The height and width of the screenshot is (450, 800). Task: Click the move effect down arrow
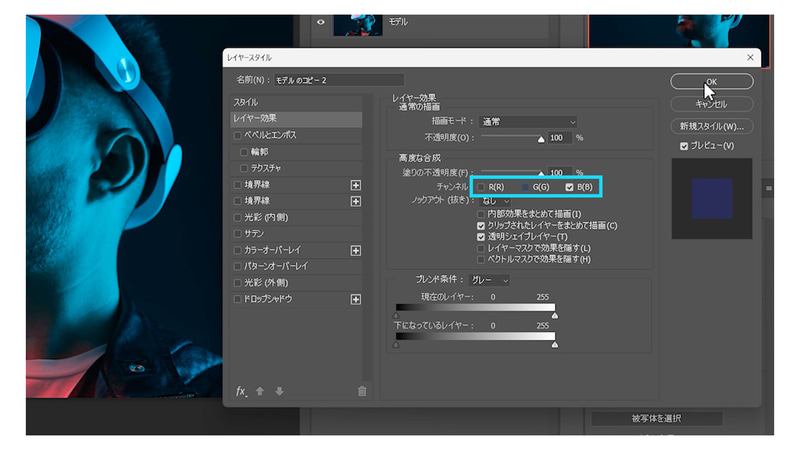click(279, 391)
